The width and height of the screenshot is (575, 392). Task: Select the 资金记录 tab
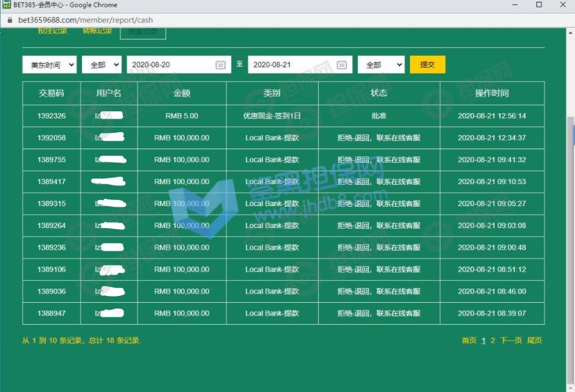tap(143, 31)
